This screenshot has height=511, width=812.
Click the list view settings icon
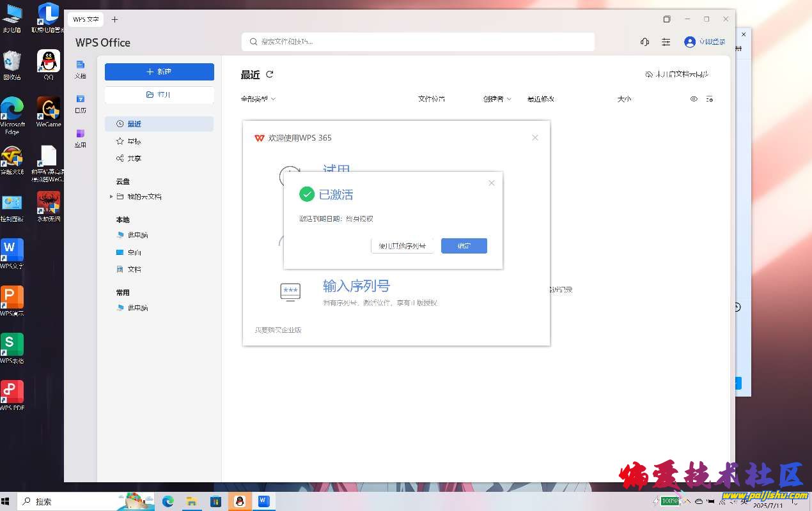tap(709, 99)
